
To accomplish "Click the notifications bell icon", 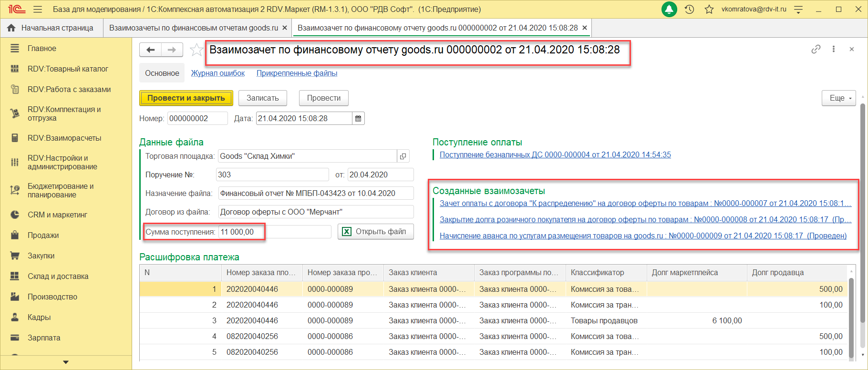I will [x=669, y=9].
